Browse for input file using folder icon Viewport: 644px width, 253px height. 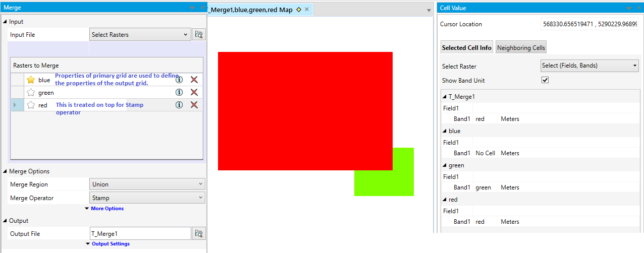click(199, 35)
